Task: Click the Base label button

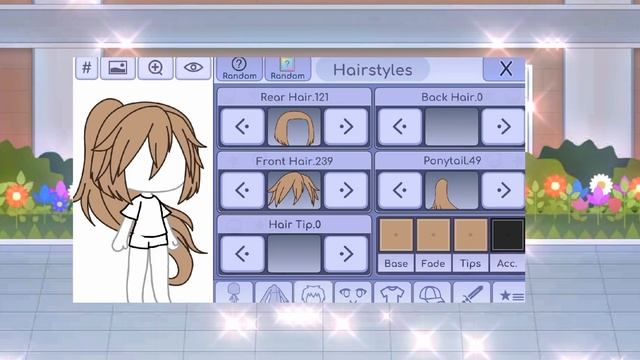Action: click(396, 263)
